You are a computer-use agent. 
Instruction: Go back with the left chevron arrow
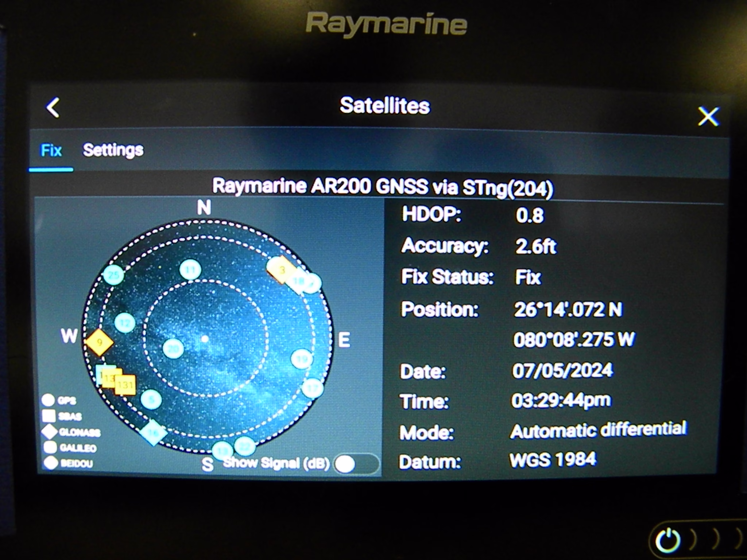(x=53, y=108)
